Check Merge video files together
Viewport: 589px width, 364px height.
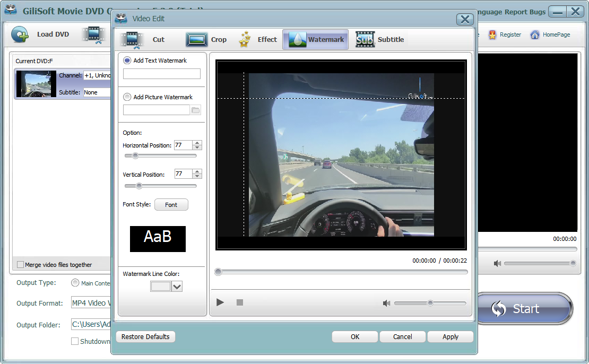point(21,264)
